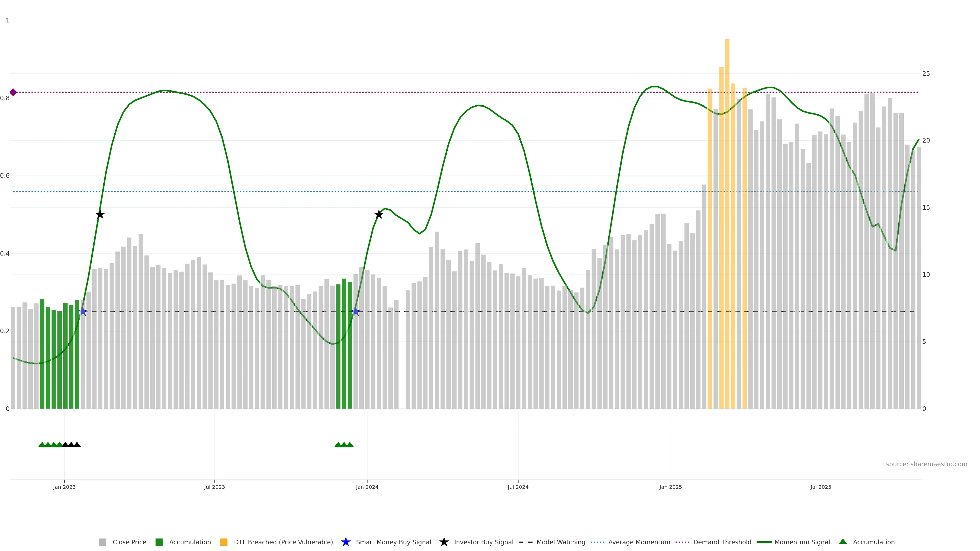
Task: Click blue star Smart Money legend icon
Action: click(346, 542)
